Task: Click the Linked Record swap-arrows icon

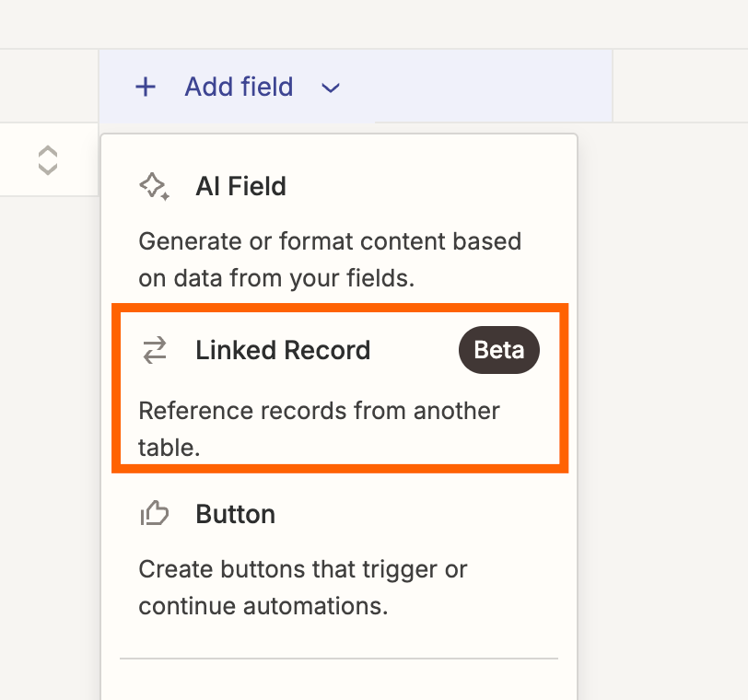Action: (x=154, y=351)
